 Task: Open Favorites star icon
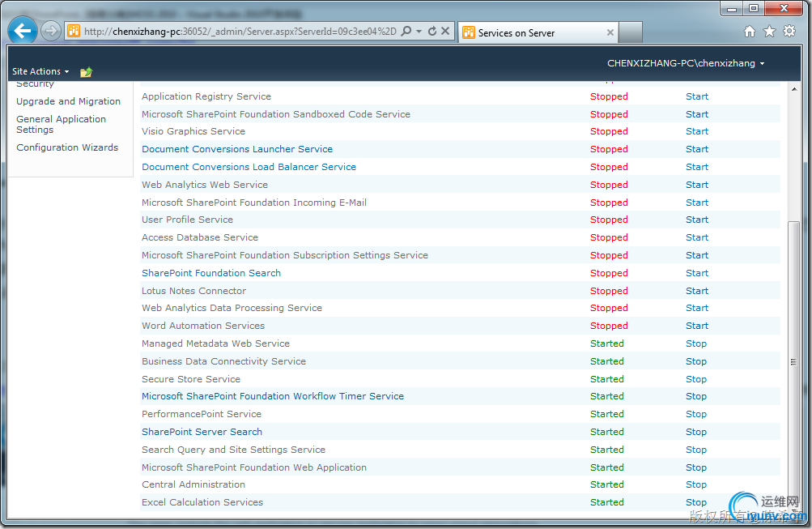tap(770, 32)
